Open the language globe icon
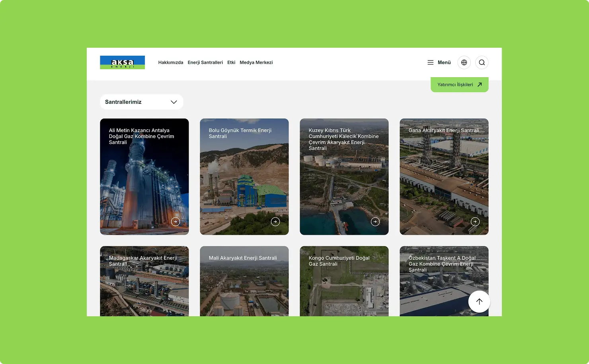This screenshot has width=589, height=364. [x=464, y=62]
